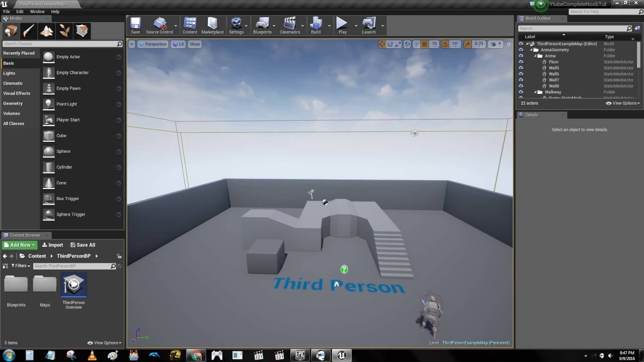The height and width of the screenshot is (362, 644).
Task: Click the Build toolbar icon
Action: (315, 26)
